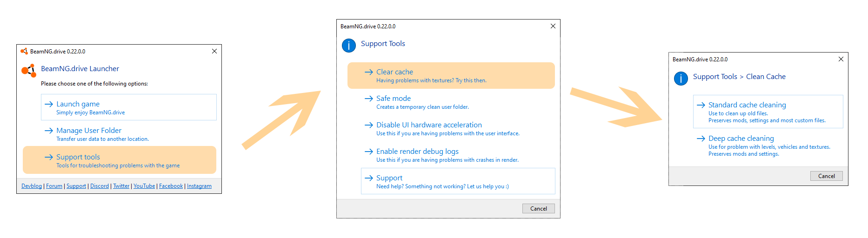This screenshot has height=238, width=868.
Task: Click arrow icon beside Deep cache cleaning
Action: [701, 139]
